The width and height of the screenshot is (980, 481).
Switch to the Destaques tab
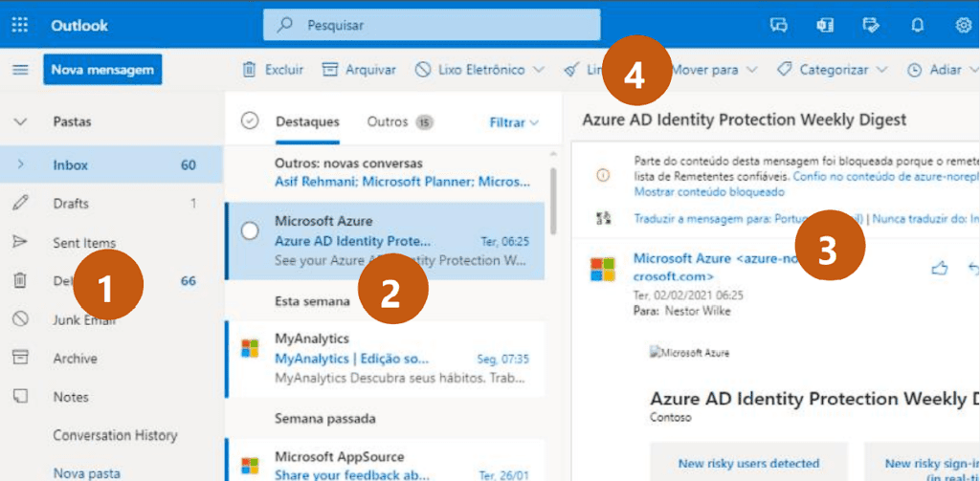(307, 121)
